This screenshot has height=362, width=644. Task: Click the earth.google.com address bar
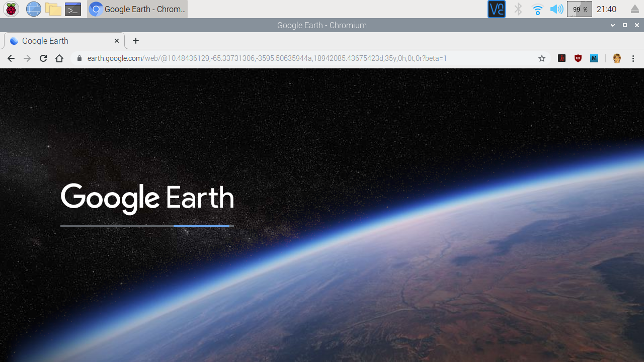coord(311,58)
